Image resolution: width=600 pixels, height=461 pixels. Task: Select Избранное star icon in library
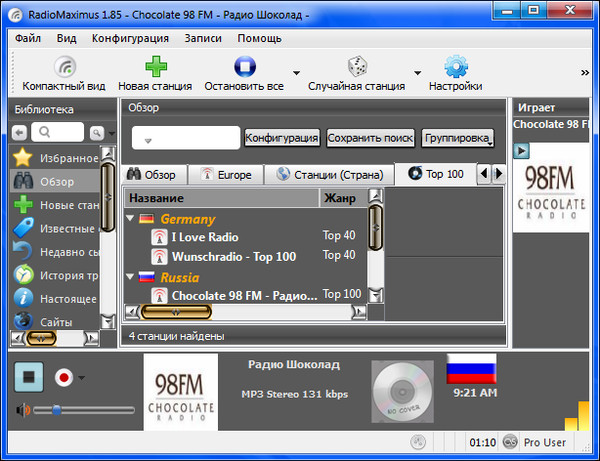tap(23, 158)
